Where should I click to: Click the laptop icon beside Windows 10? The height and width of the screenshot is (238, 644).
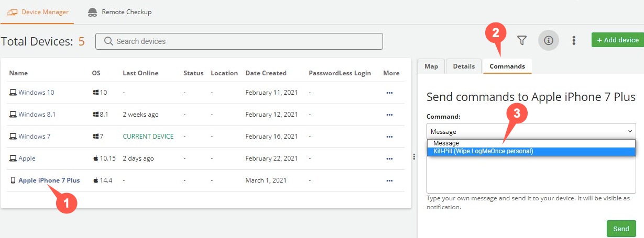tap(13, 93)
